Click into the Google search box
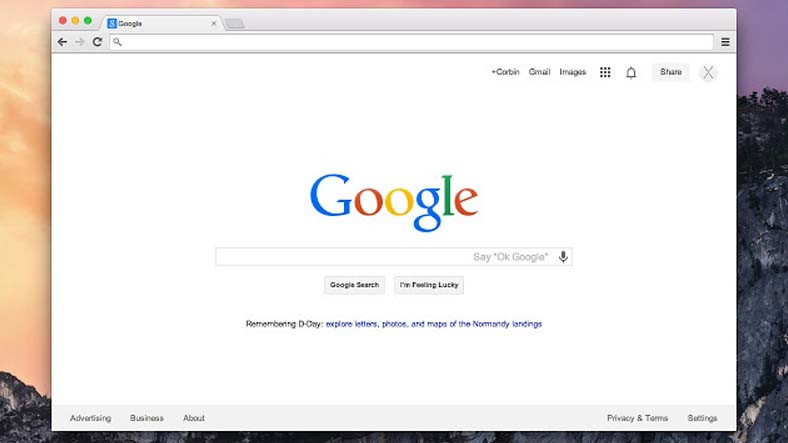The image size is (788, 443). coord(393,257)
